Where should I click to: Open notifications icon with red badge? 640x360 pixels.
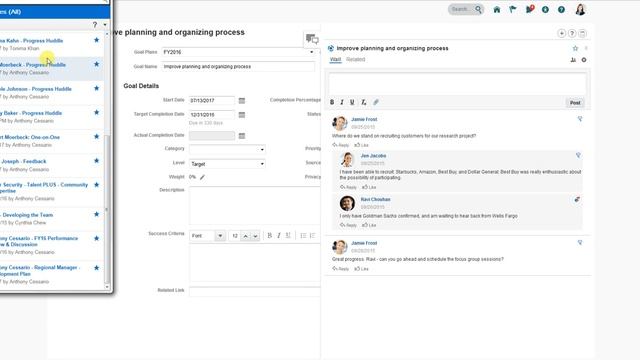(x=529, y=9)
